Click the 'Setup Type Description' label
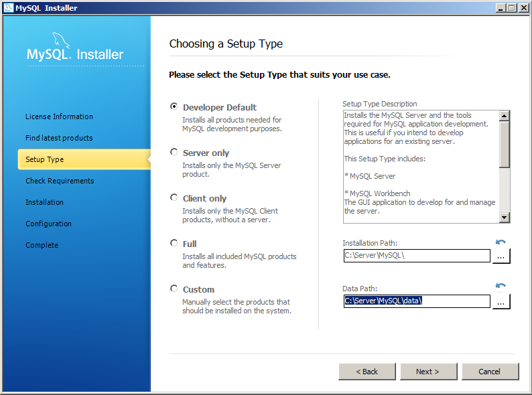Screen dimensions: 532x395 (380, 104)
